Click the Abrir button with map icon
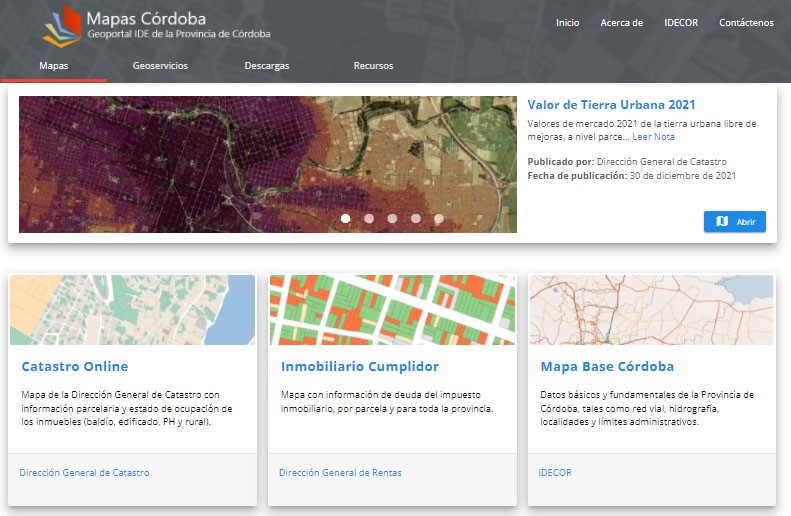 (734, 221)
